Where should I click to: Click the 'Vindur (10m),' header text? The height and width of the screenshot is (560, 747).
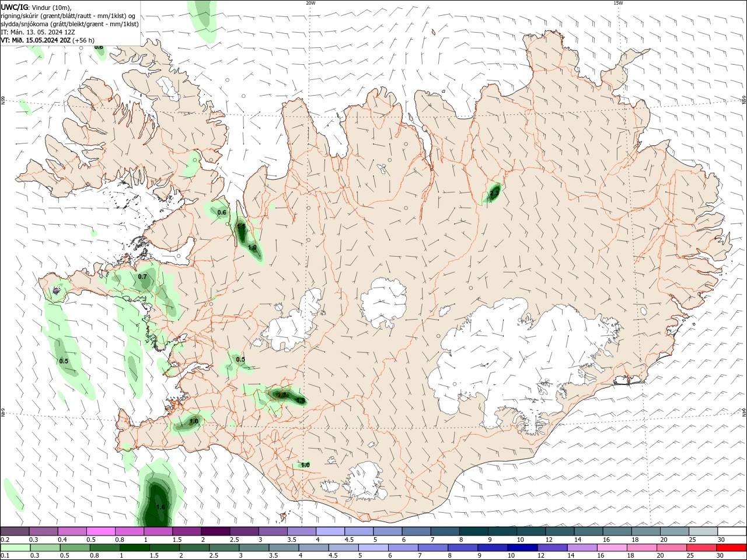(x=51, y=7)
